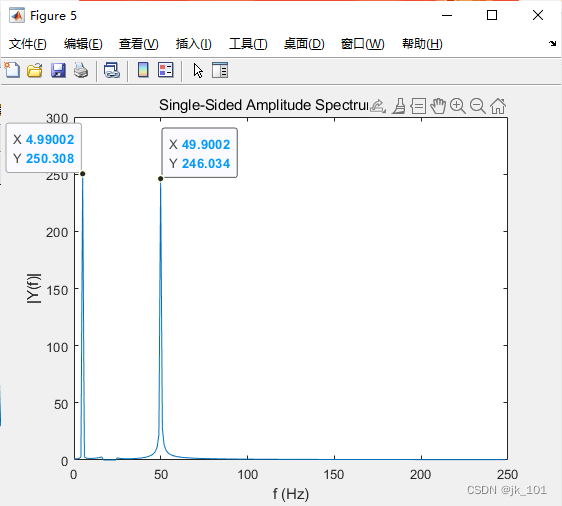The image size is (562, 506).
Task: Print the figure using printer icon
Action: (x=81, y=70)
